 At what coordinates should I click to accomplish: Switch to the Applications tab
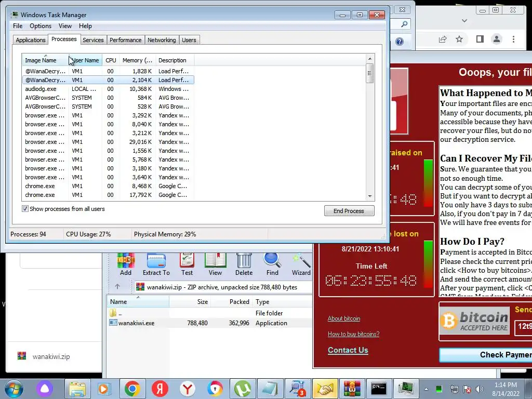pyautogui.click(x=31, y=40)
